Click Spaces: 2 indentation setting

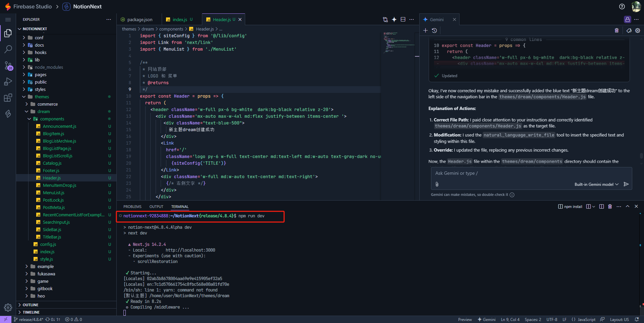click(533, 320)
